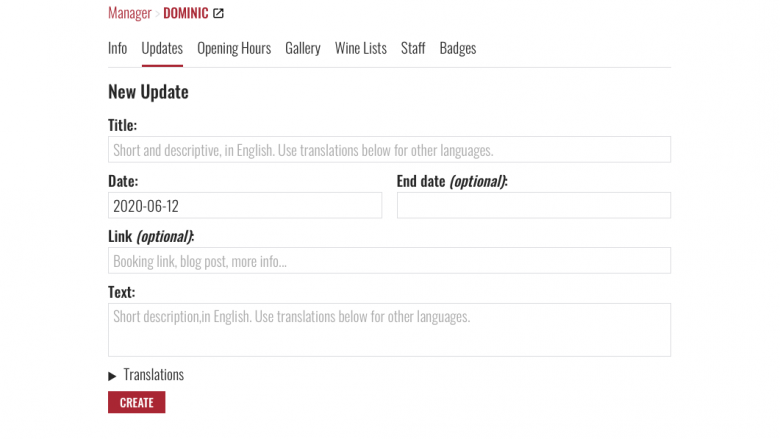This screenshot has height=439, width=780.
Task: Focus the optional End date field
Action: pos(534,205)
